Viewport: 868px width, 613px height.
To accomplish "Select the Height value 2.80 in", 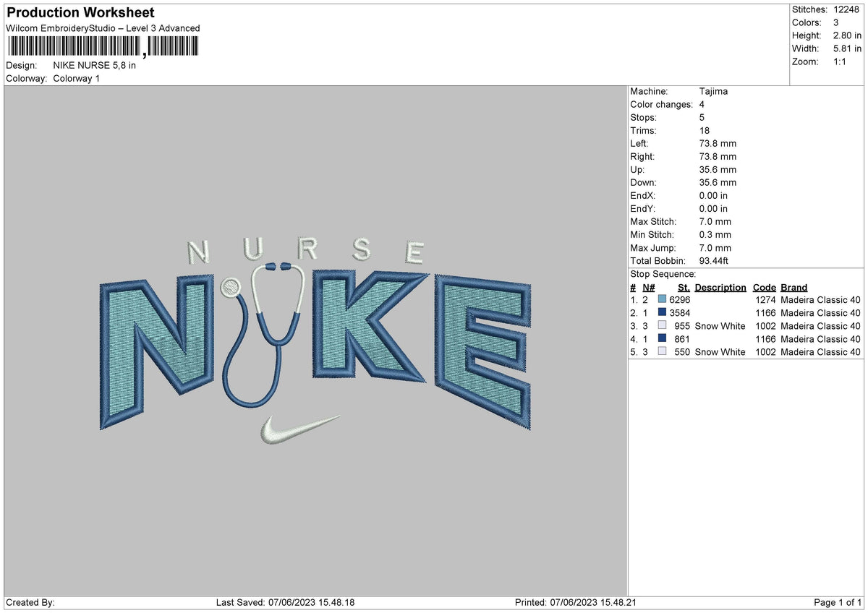I will [847, 35].
